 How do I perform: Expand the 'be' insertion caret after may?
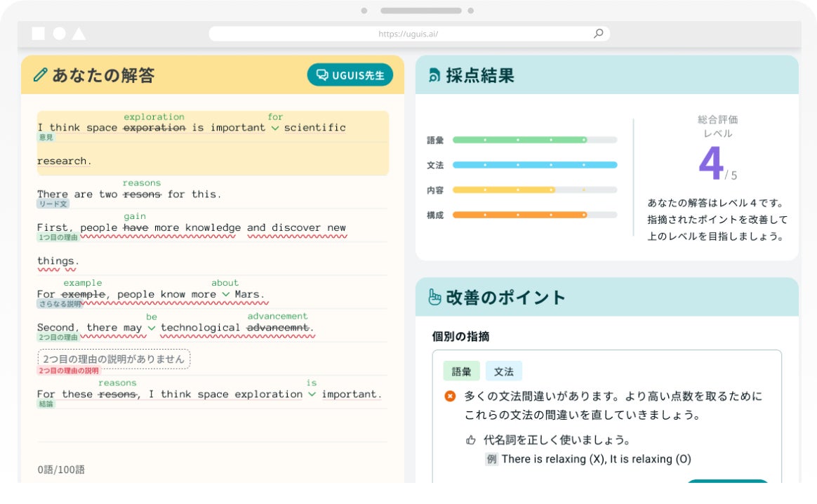coord(152,329)
